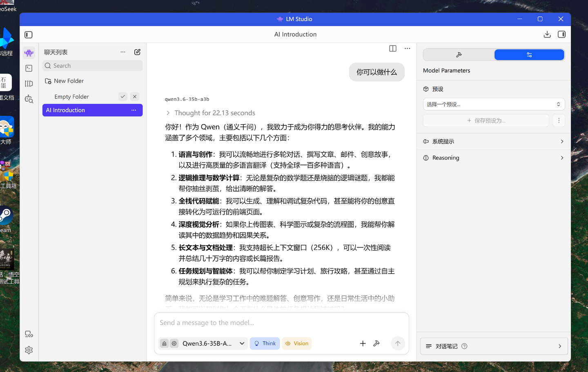The height and width of the screenshot is (372, 588).
Task: Switch to the model parameters sliders tab
Action: click(x=529, y=55)
